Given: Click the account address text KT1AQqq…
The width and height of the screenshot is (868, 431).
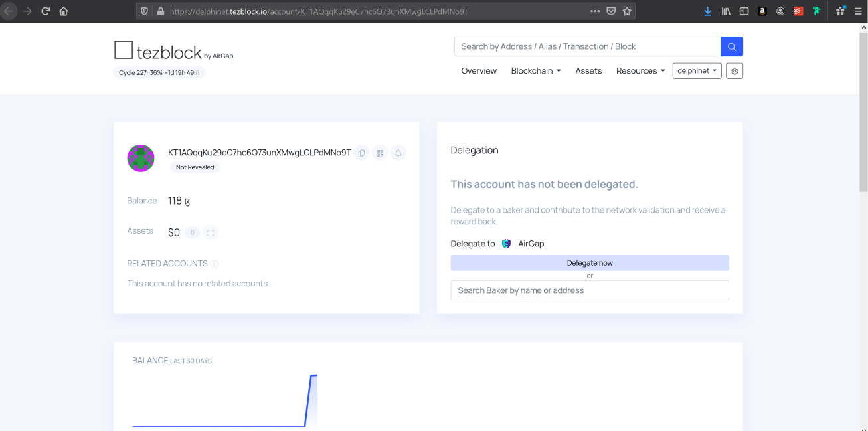Looking at the screenshot, I should coord(260,153).
